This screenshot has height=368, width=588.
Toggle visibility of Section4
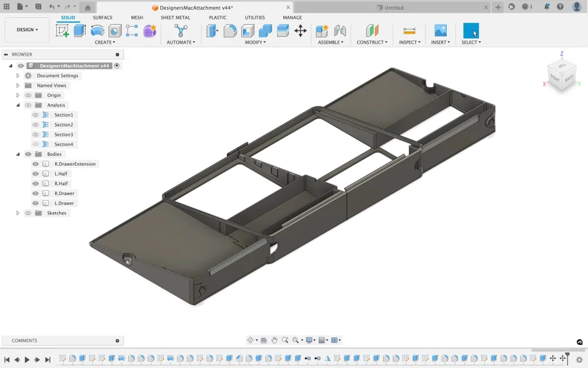click(x=35, y=144)
